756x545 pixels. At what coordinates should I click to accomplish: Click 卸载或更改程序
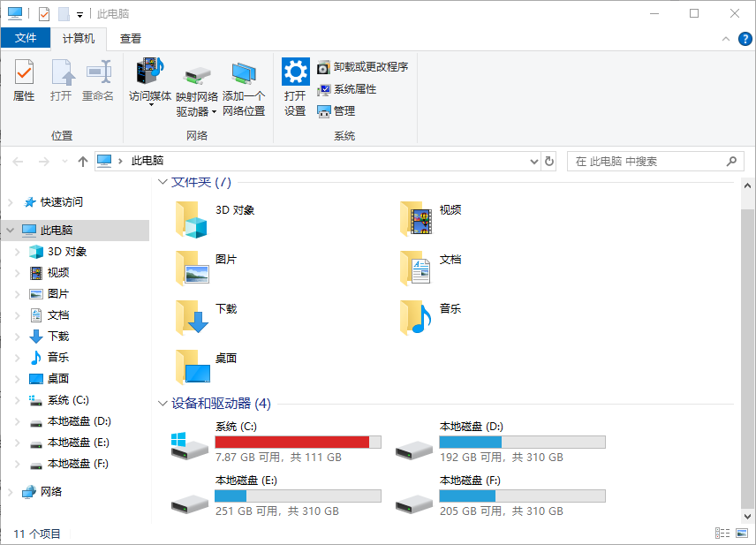click(x=362, y=66)
